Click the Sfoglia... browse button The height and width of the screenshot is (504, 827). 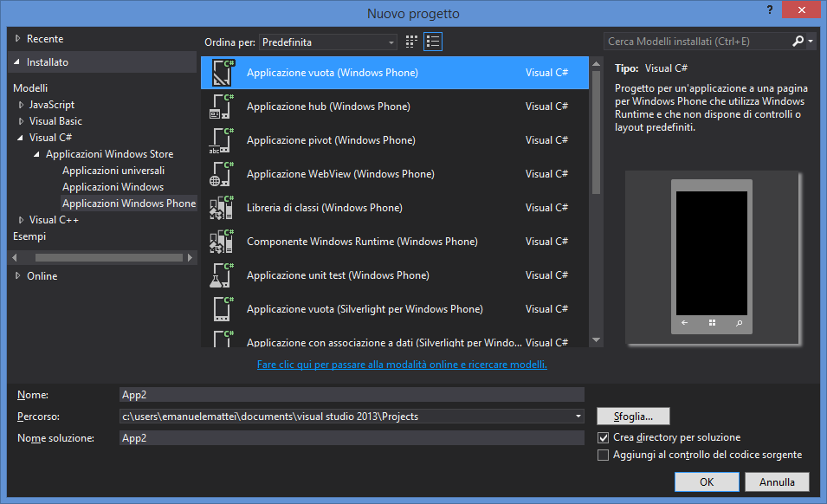[x=633, y=417]
